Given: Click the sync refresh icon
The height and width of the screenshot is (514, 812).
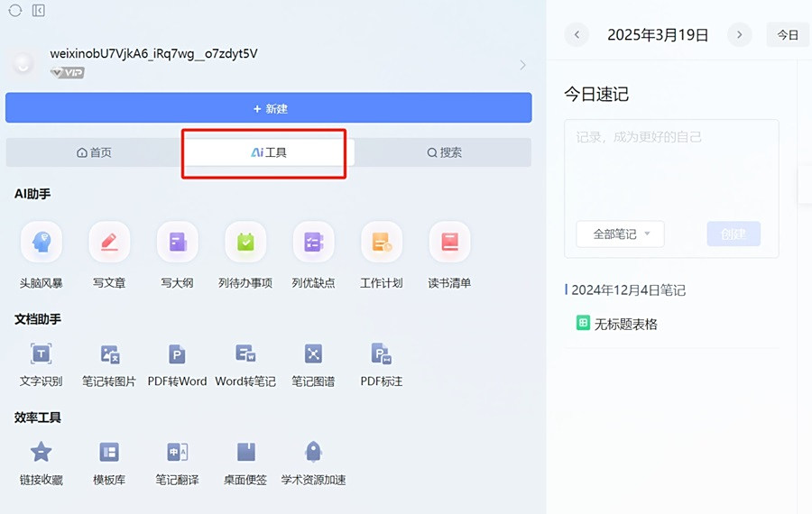Looking at the screenshot, I should pos(15,10).
